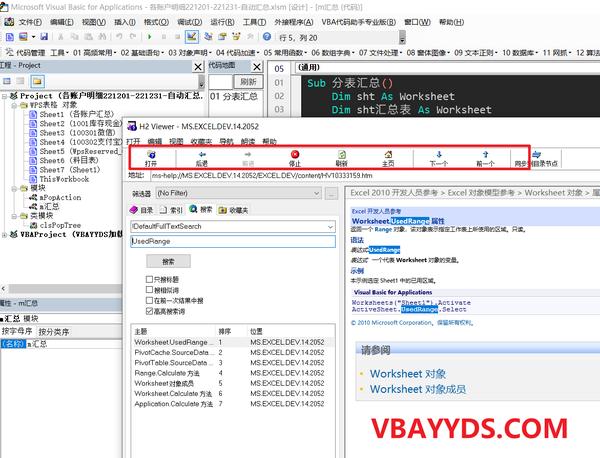
Task: Click the blue Help question mark icon
Action: pyautogui.click(x=267, y=37)
